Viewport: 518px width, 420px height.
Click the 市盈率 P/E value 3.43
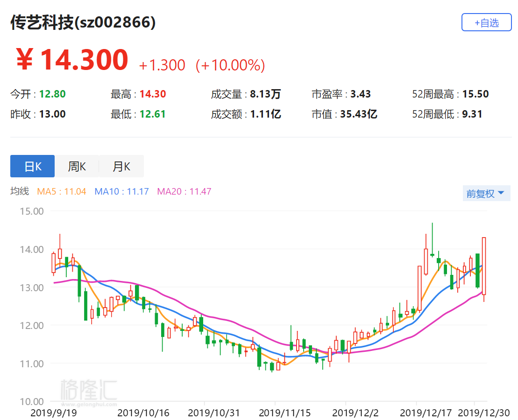[361, 94]
